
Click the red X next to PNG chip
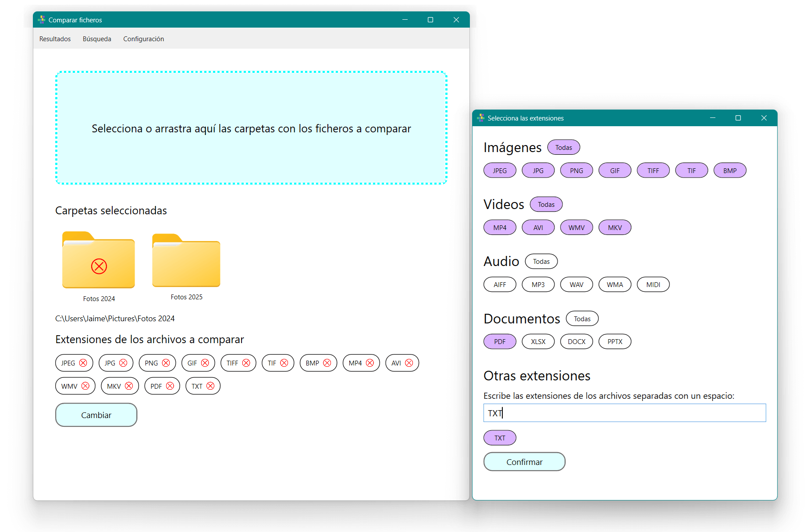coord(166,363)
